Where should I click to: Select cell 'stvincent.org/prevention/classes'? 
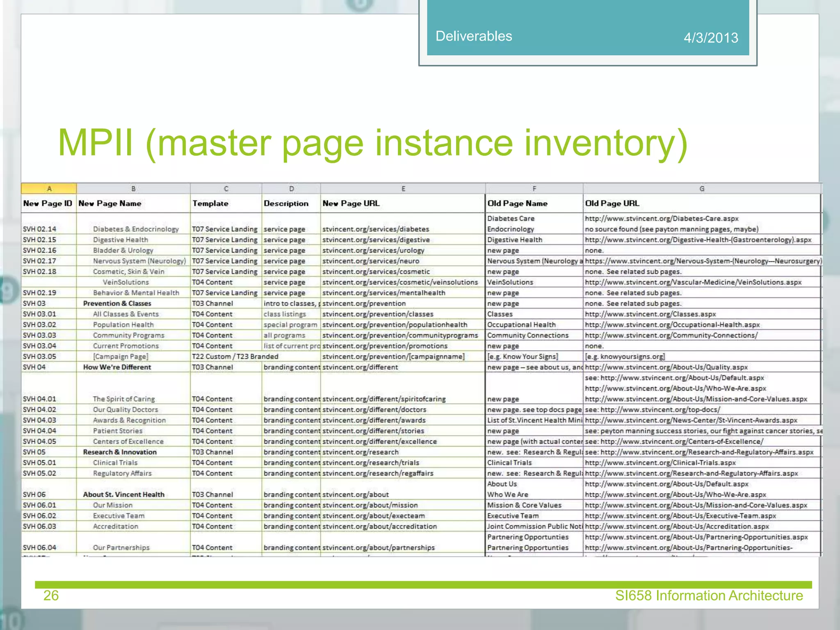click(x=403, y=314)
